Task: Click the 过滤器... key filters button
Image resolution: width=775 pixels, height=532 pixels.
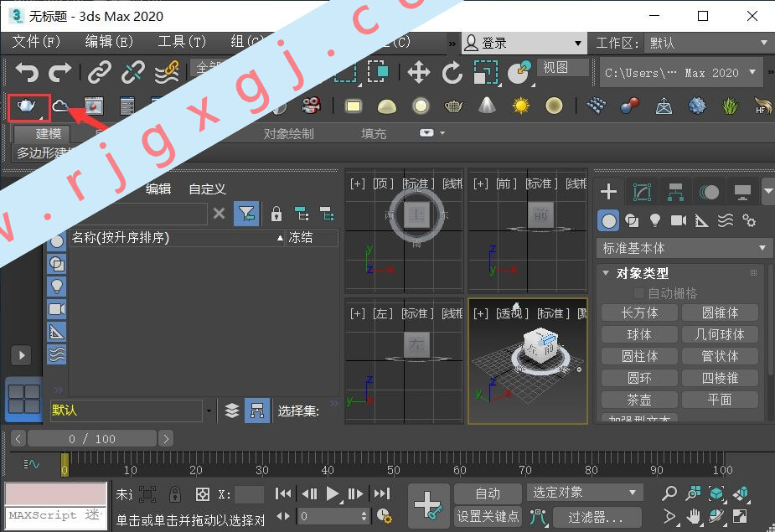Action: coord(597,517)
